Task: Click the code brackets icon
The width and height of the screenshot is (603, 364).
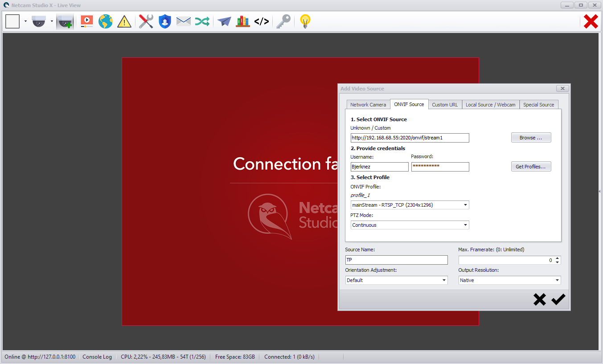Action: pos(262,21)
